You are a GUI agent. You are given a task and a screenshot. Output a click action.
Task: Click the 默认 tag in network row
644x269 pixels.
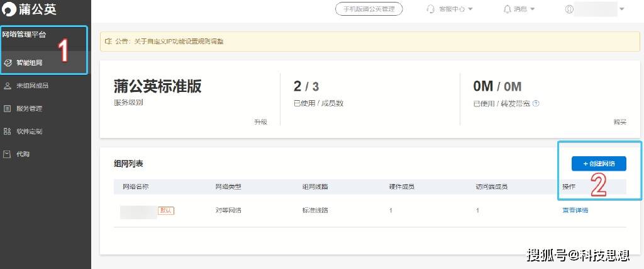166,210
